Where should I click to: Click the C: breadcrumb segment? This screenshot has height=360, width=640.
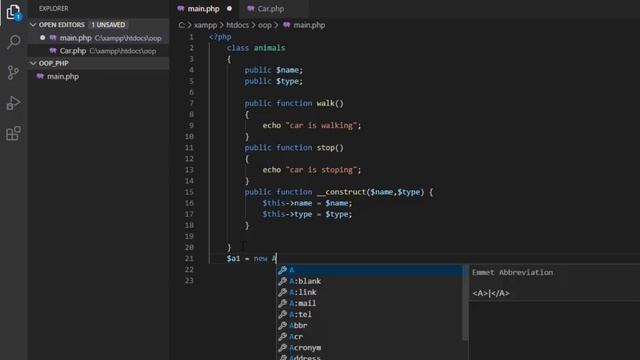point(182,25)
